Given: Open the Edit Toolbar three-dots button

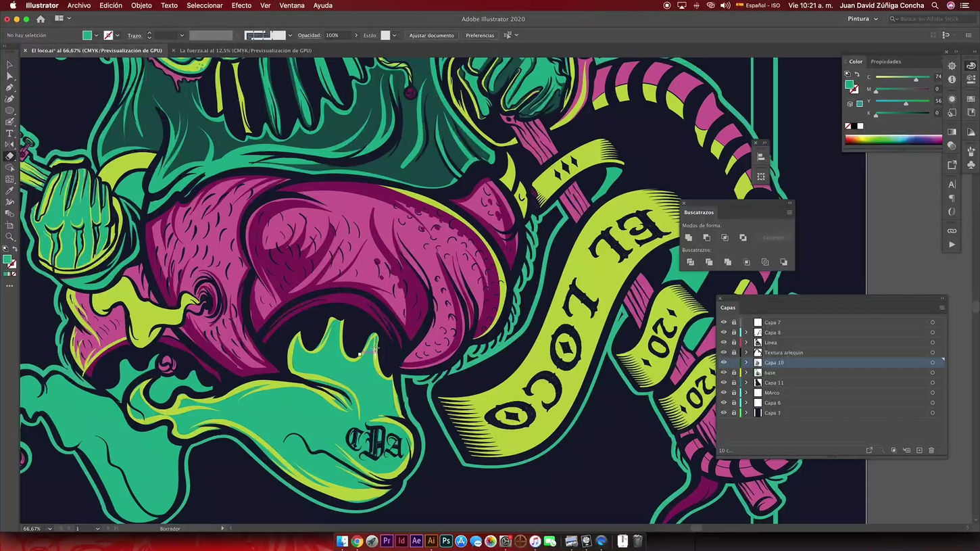Looking at the screenshot, I should 9,286.
